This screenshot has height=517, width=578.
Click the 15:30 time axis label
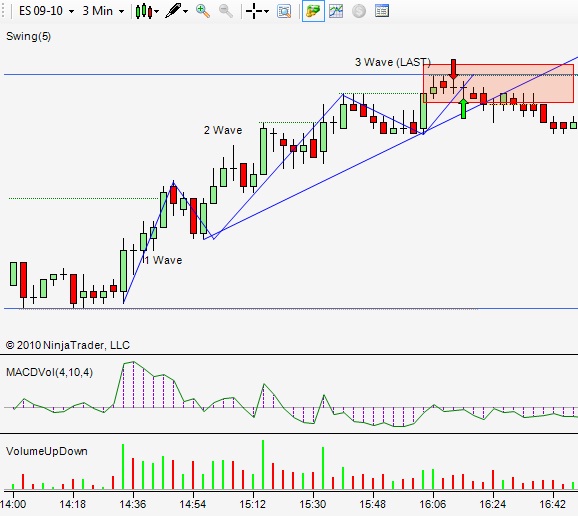313,504
